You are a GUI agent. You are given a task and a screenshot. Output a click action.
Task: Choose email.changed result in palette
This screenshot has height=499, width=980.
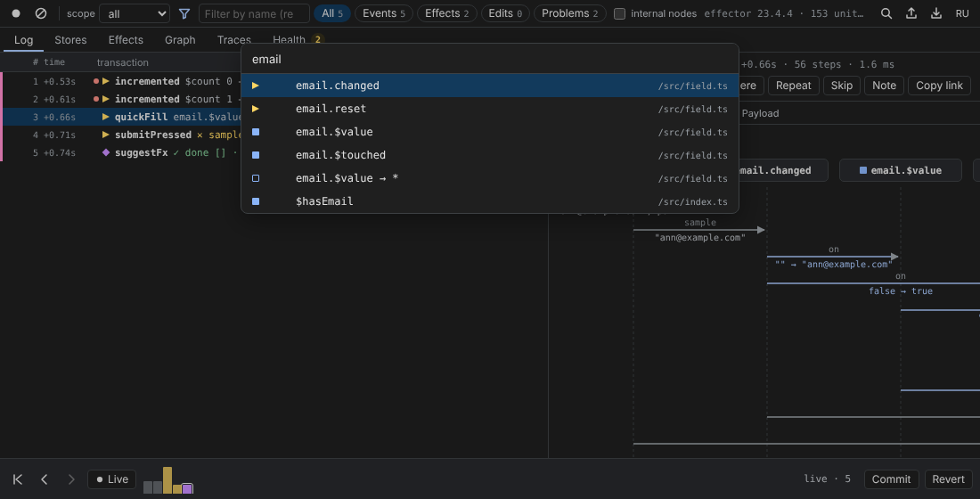point(490,86)
